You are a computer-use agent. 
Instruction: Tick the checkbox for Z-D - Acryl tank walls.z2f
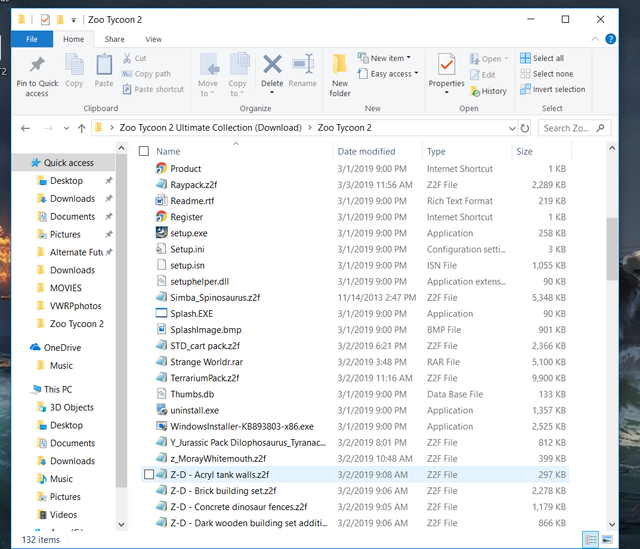(x=149, y=474)
